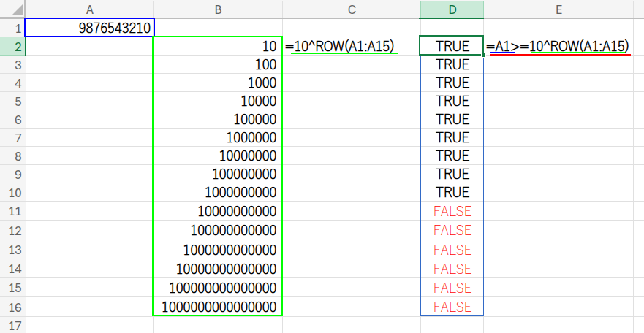The width and height of the screenshot is (644, 333).
Task: Click the column E header
Action: click(x=558, y=9)
